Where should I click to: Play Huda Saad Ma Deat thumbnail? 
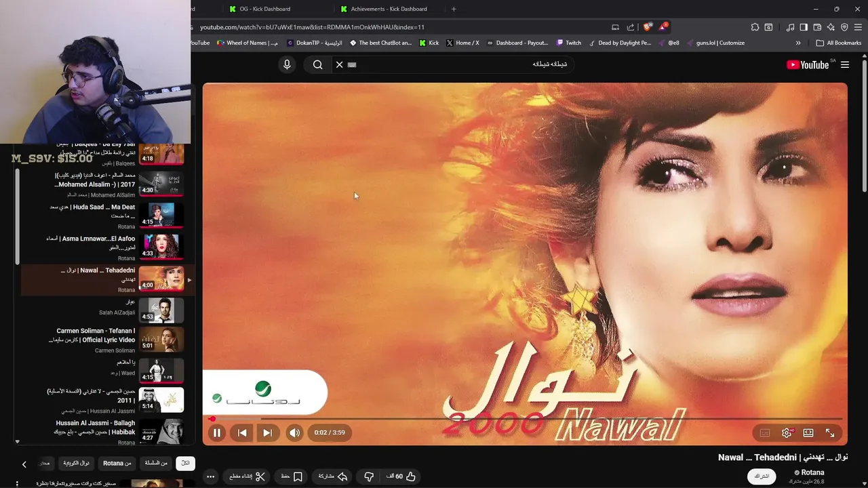coord(161,215)
